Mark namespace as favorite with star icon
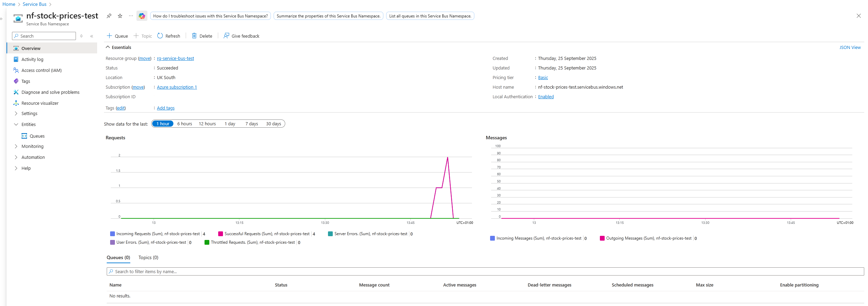The width and height of the screenshot is (868, 306). click(120, 16)
